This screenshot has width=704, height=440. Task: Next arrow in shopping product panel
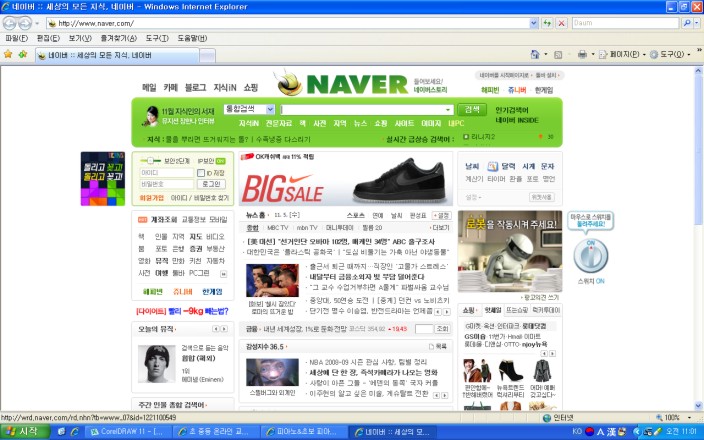click(x=552, y=354)
